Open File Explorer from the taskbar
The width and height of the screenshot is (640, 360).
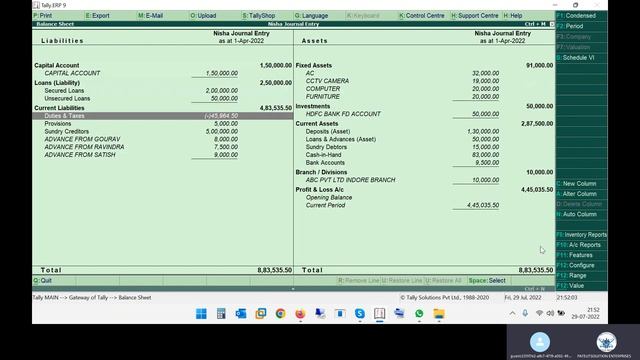point(439,313)
